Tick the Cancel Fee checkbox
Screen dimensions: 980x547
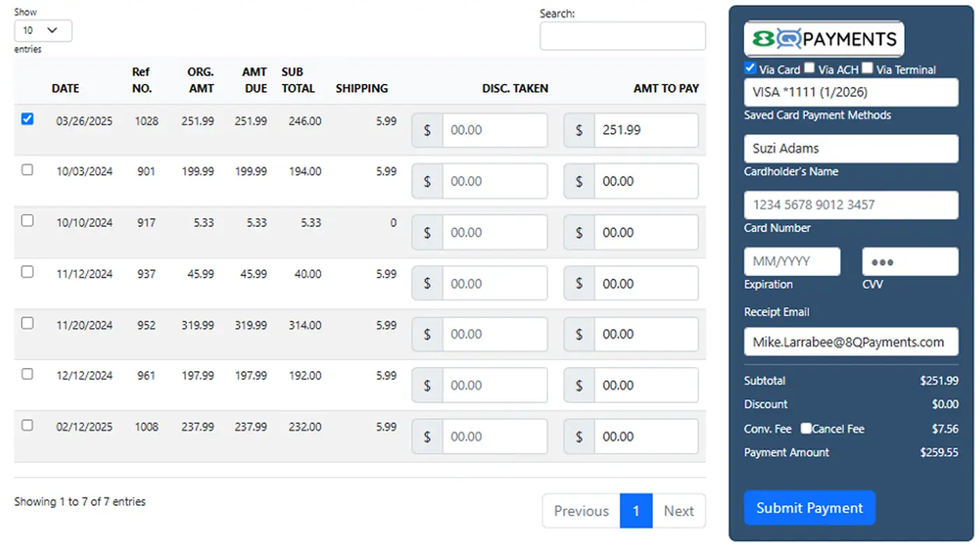tap(806, 428)
